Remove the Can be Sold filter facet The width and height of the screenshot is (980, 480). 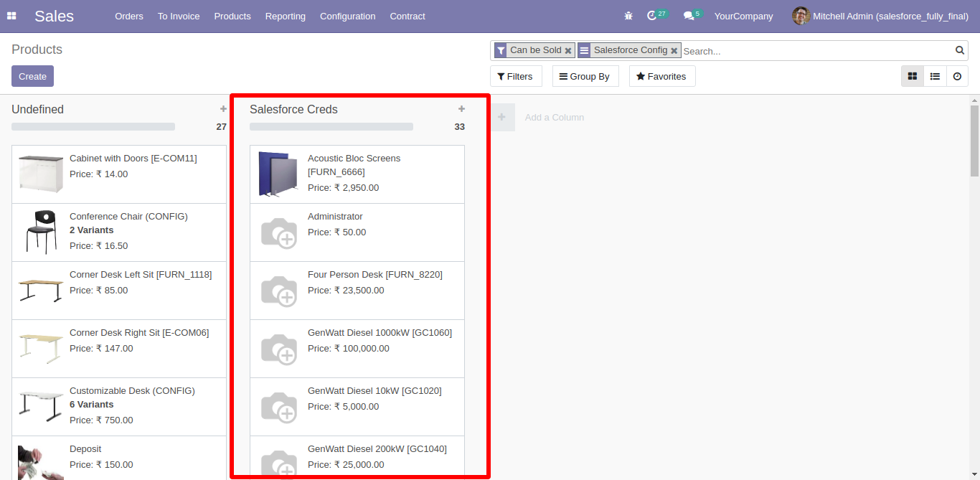568,51
